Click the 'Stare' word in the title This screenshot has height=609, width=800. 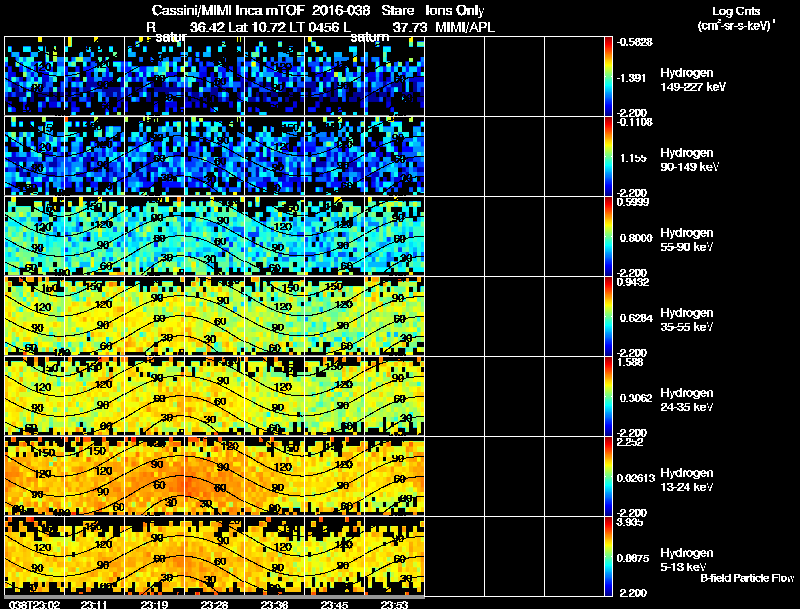[398, 11]
